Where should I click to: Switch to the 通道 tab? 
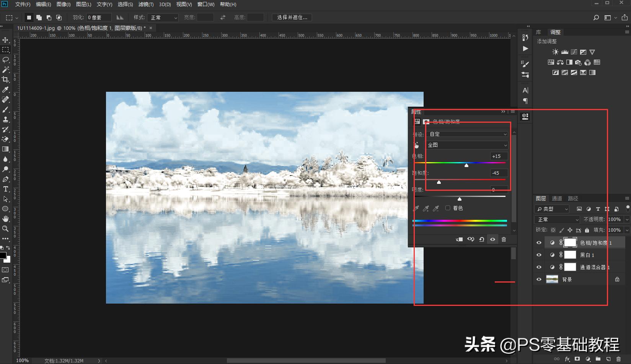[x=556, y=198]
